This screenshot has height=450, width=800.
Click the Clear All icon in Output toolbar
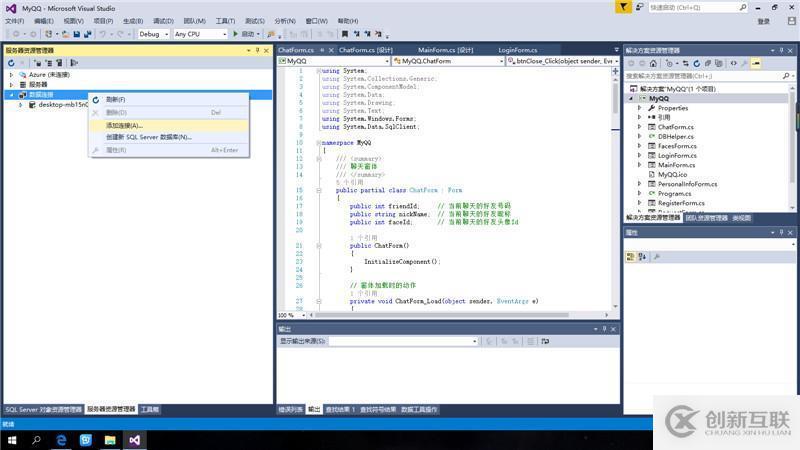click(x=531, y=341)
